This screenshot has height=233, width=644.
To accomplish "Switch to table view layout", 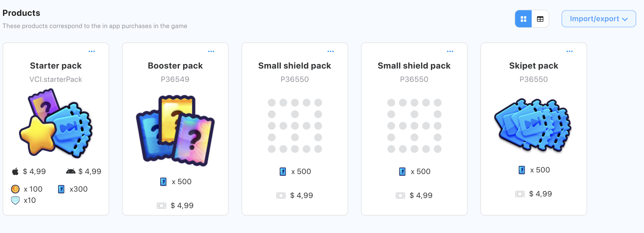I will click(x=540, y=19).
